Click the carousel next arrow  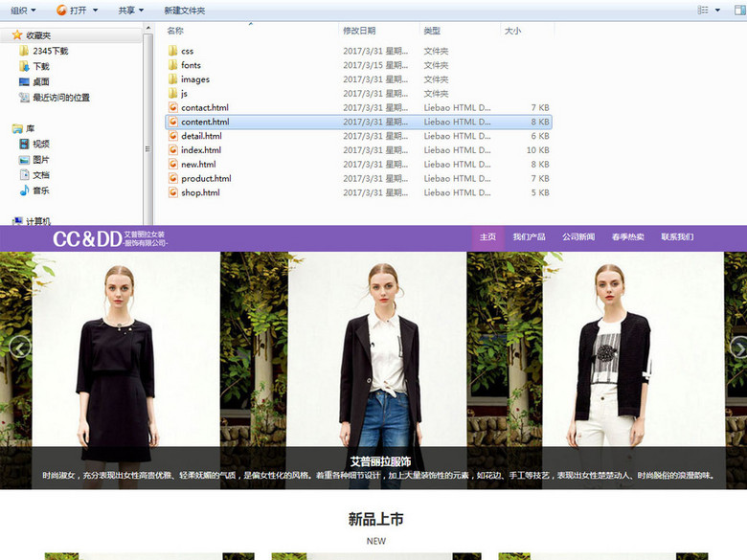pos(739,347)
